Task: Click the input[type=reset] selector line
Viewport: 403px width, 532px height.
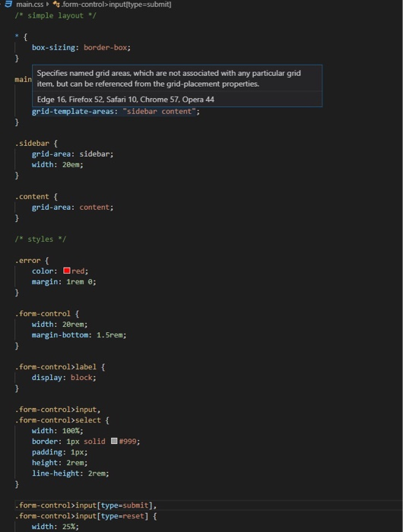Action: (86, 516)
